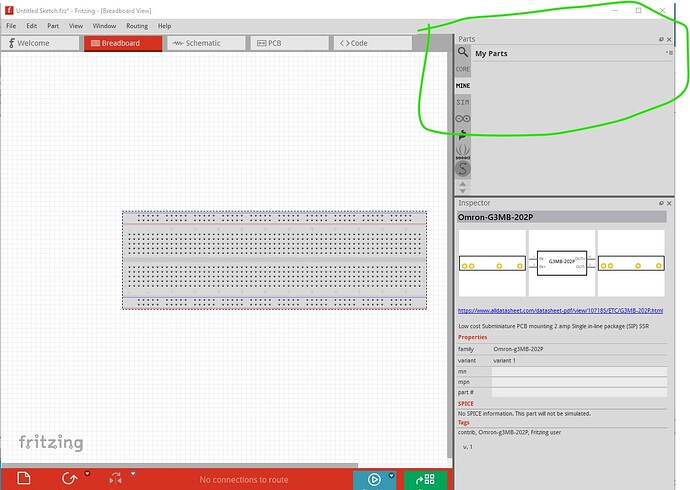Click 'No connections to route' status

(x=244, y=480)
